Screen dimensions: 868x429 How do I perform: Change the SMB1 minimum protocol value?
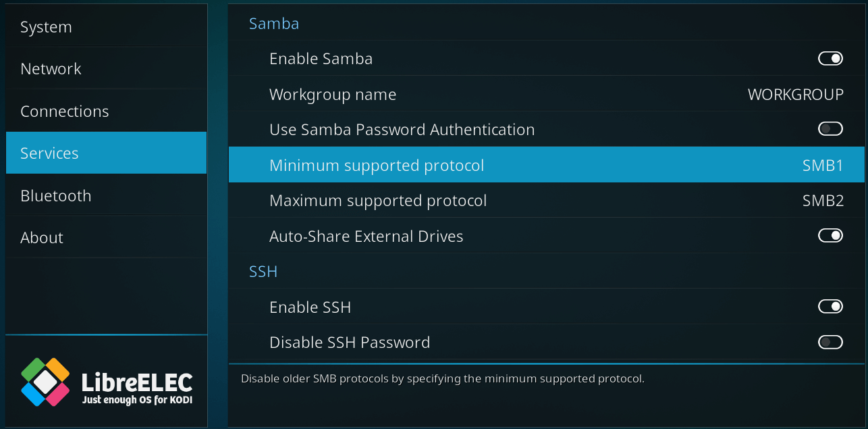(x=822, y=166)
